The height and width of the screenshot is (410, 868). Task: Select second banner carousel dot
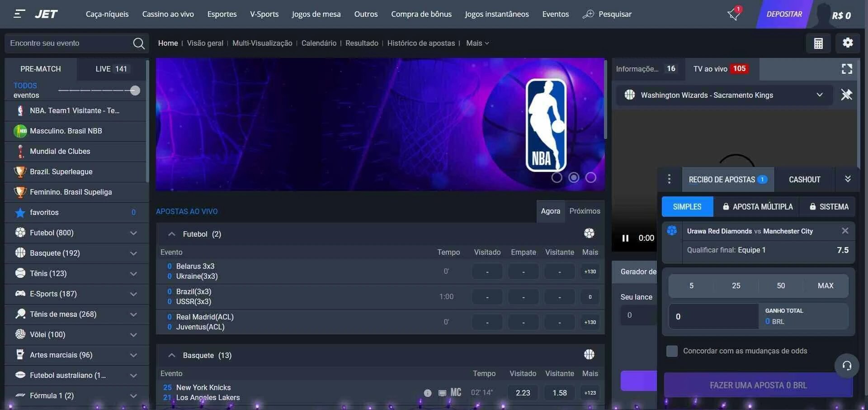(x=574, y=177)
